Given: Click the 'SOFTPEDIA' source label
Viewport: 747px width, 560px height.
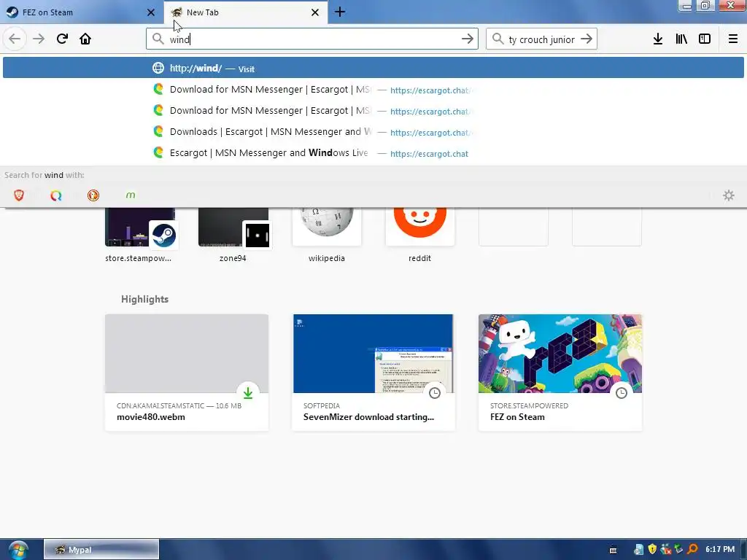Looking at the screenshot, I should tap(322, 405).
